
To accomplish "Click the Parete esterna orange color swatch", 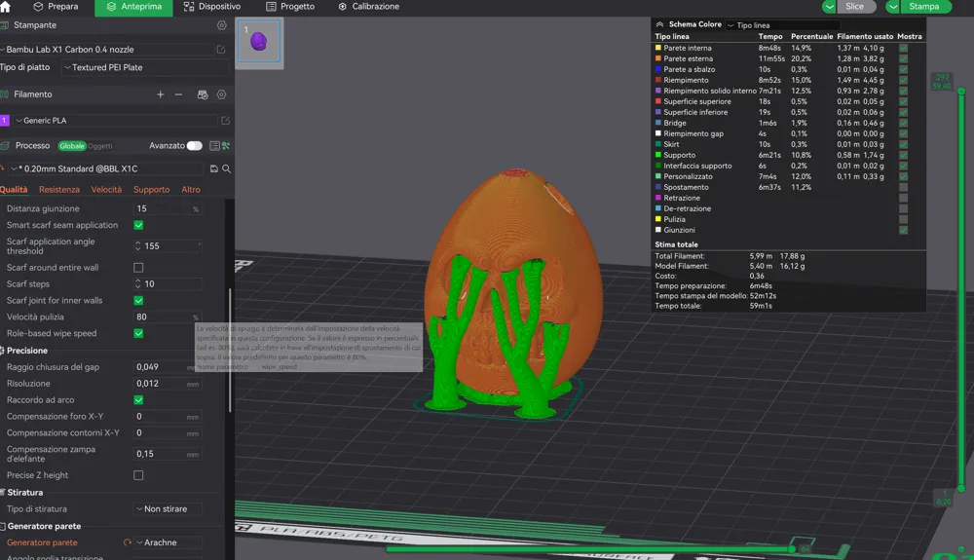I will (657, 58).
